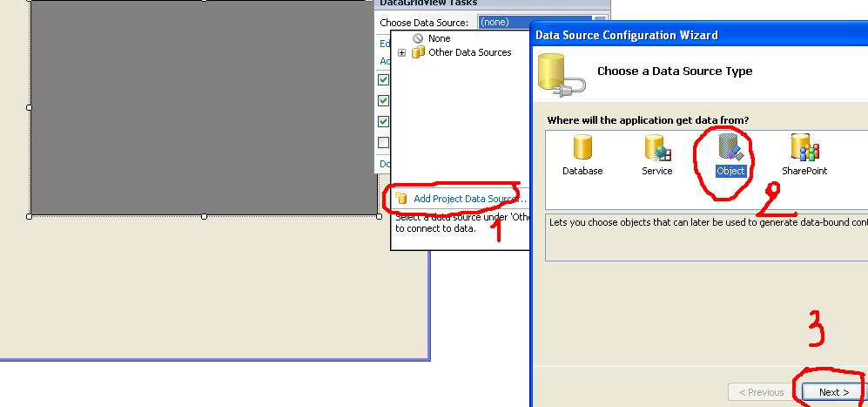Click the gray DataGridView control on the form
Screen dimensions: 868x407
(x=204, y=107)
